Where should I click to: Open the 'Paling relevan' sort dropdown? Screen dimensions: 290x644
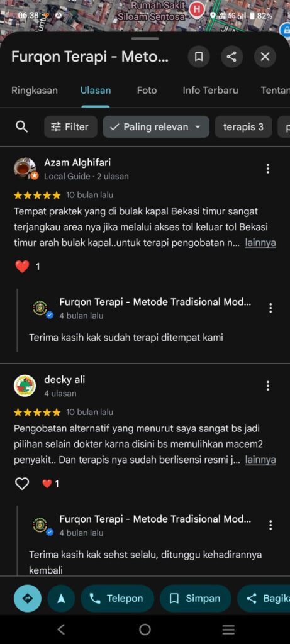point(156,126)
